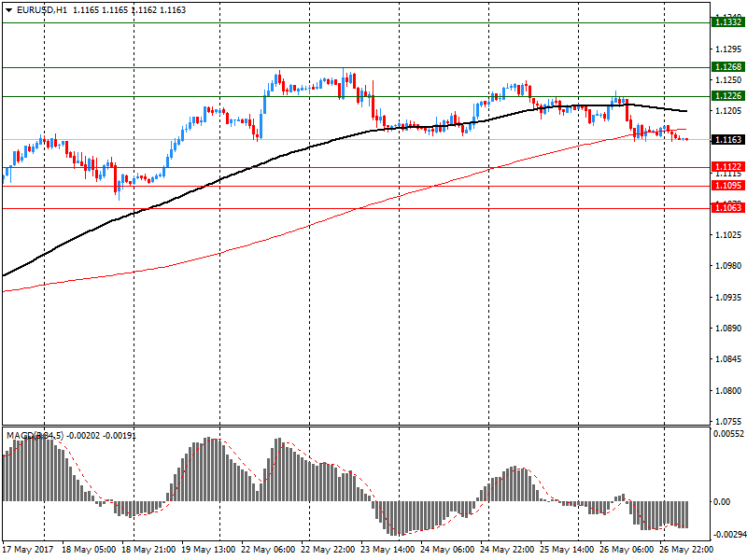Screen dimensions: 747x560
Task: Click the 1.0935 price scale value
Action: (x=729, y=297)
